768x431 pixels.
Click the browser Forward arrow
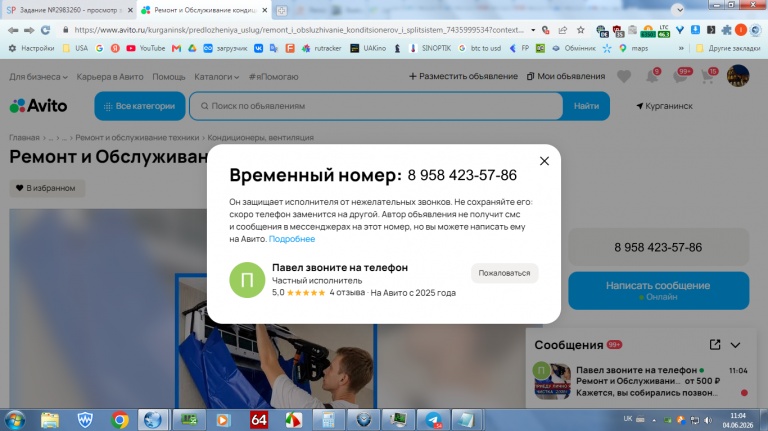coord(29,30)
